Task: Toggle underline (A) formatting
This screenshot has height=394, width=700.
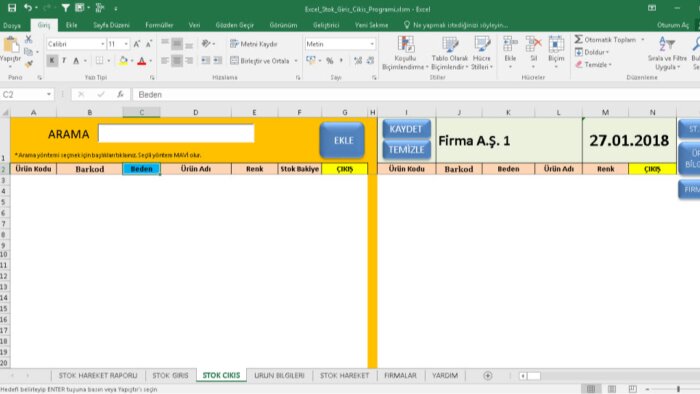Action: click(x=76, y=61)
